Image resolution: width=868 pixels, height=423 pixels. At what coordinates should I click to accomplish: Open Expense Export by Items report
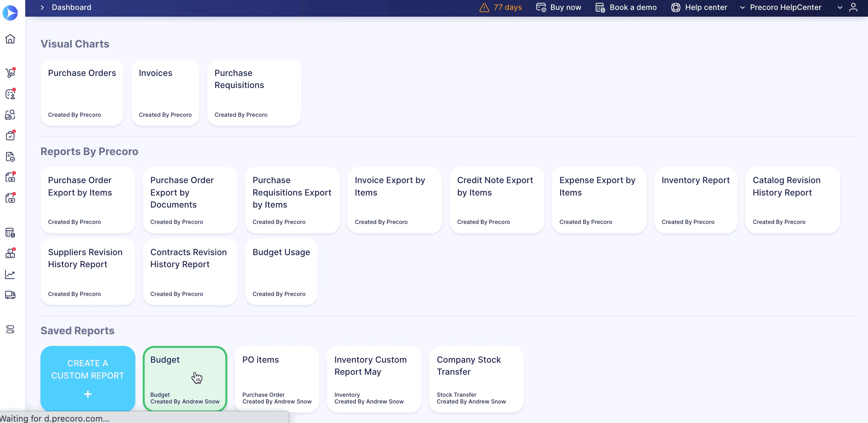(x=599, y=200)
